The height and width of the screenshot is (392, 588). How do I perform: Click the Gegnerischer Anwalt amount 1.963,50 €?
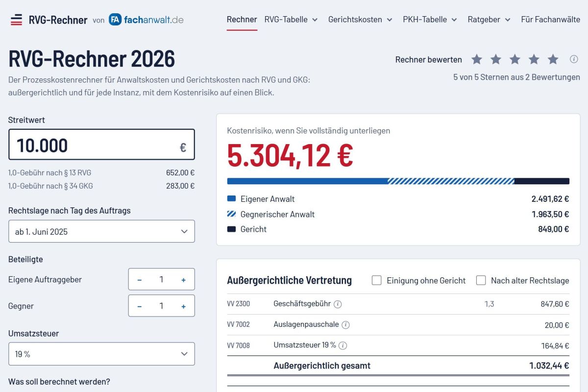[550, 214]
